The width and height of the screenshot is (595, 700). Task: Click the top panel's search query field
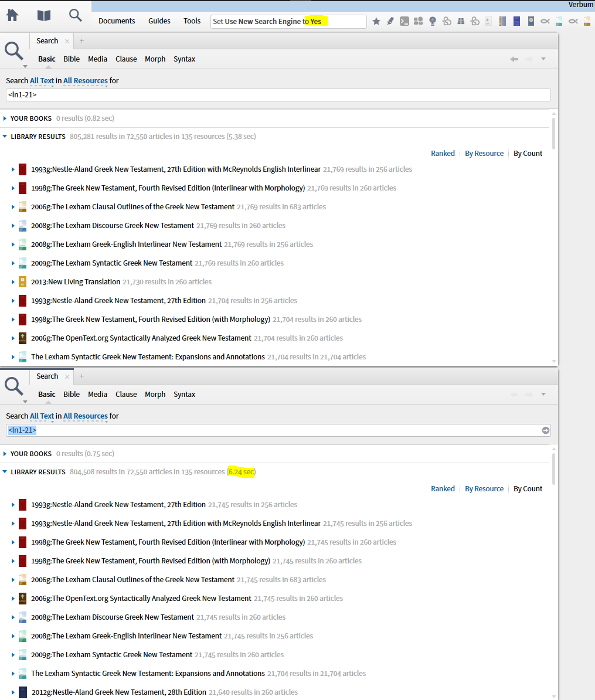click(x=278, y=94)
